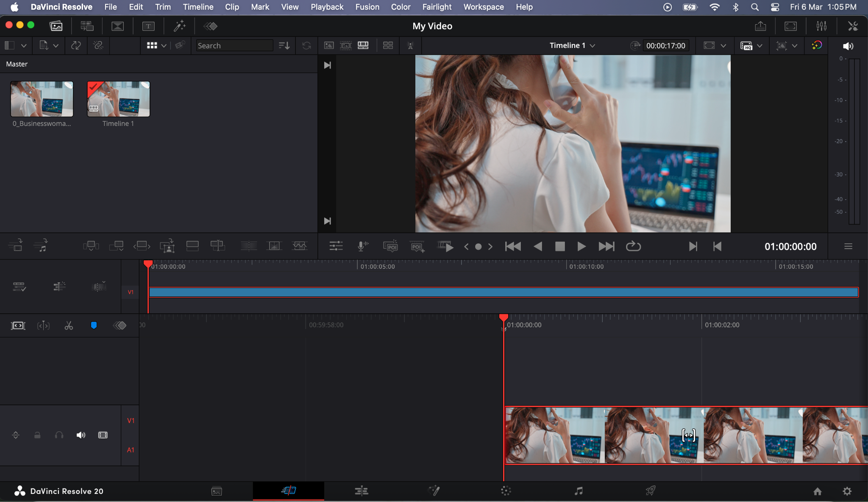This screenshot has width=868, height=502.
Task: Lock the V1 track
Action: [37, 435]
